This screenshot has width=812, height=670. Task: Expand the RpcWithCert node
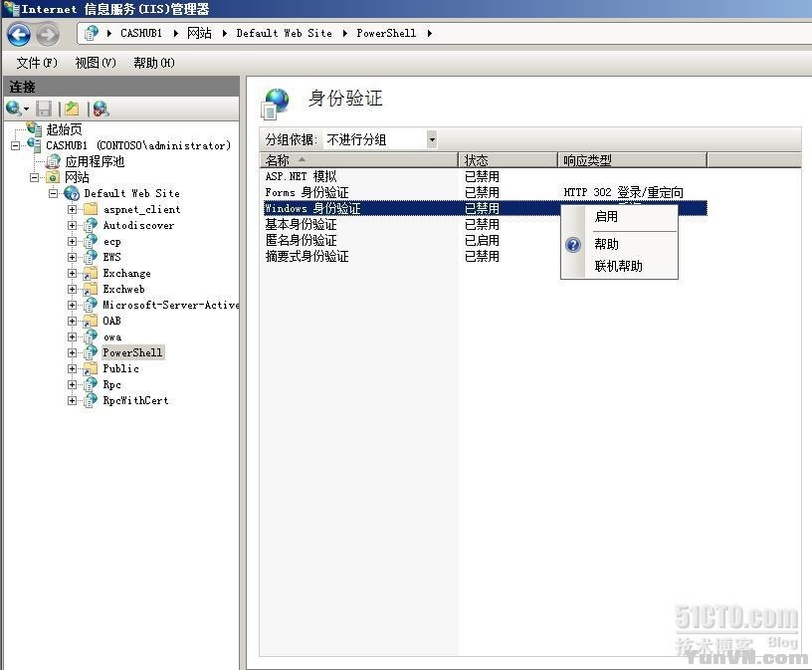[73, 400]
